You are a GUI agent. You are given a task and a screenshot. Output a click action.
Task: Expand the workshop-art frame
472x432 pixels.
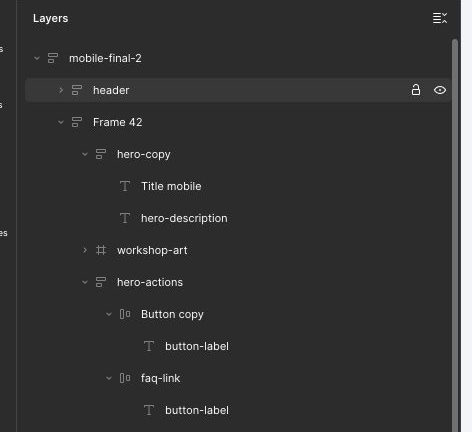point(85,250)
